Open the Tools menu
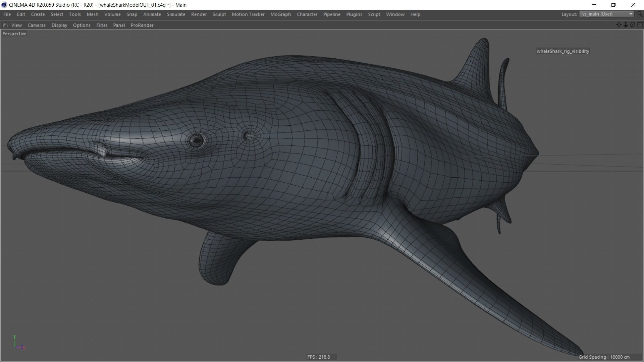The height and width of the screenshot is (362, 644). [75, 14]
